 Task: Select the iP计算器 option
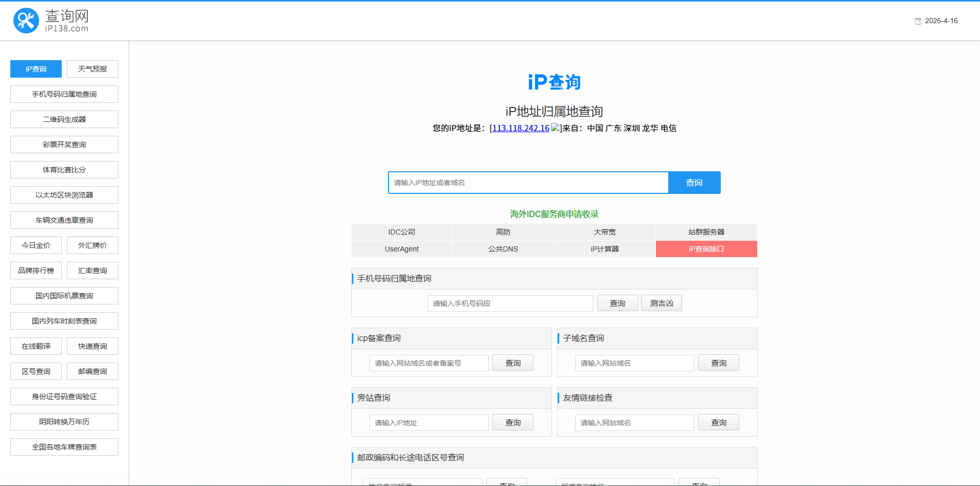(x=604, y=249)
